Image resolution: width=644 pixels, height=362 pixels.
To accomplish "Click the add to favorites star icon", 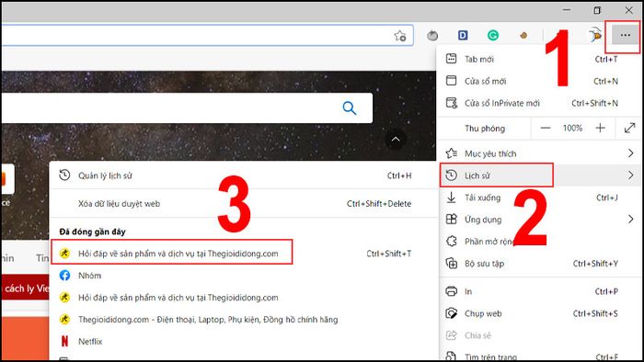I will click(x=400, y=36).
